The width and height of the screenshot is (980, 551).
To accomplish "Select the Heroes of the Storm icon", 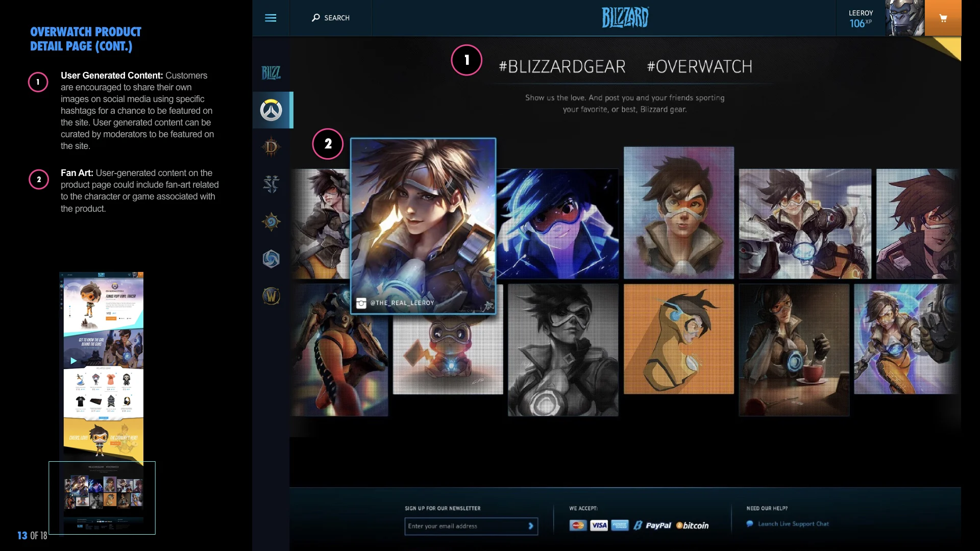I will point(271,259).
